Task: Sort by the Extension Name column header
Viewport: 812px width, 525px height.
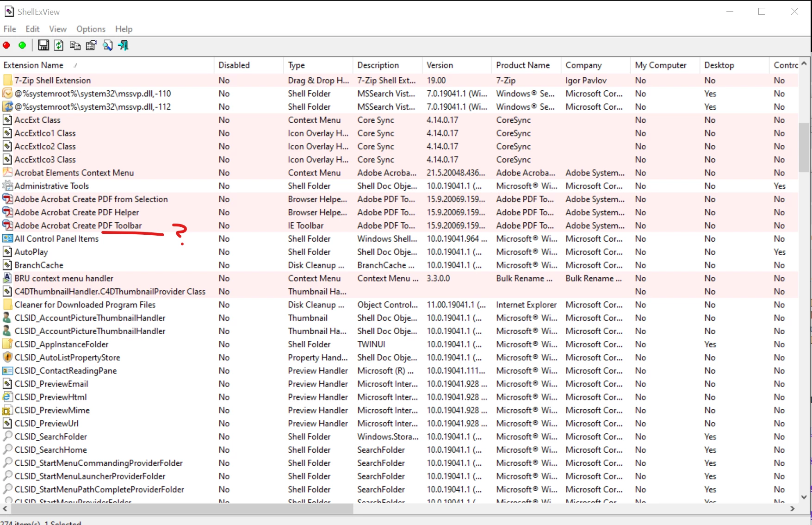Action: click(107, 65)
